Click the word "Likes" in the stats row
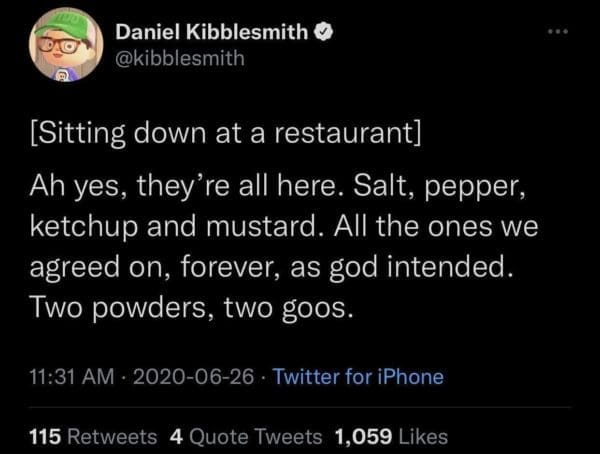This screenshot has width=600, height=454. (x=424, y=436)
